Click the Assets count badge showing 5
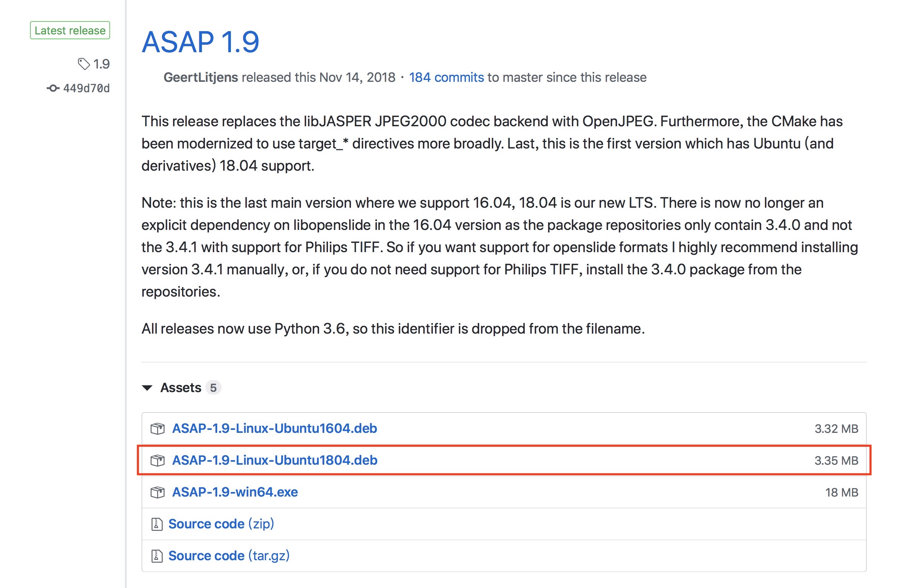This screenshot has height=588, width=919. pyautogui.click(x=213, y=388)
